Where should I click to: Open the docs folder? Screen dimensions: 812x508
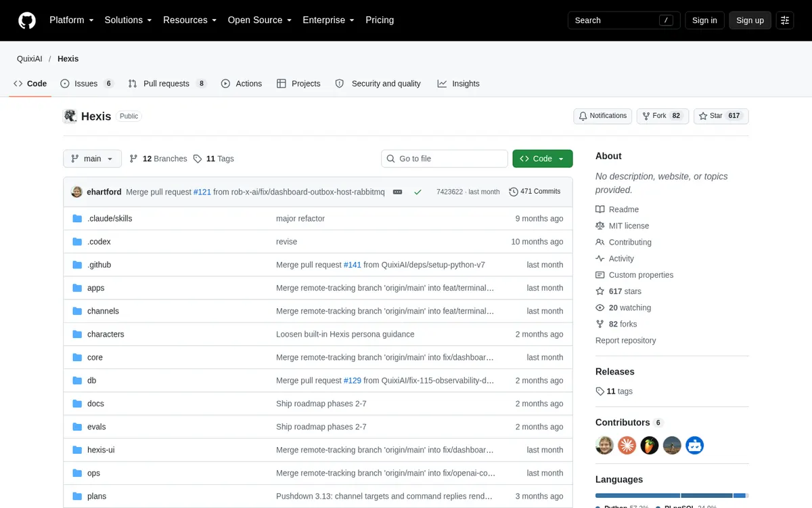[95, 404]
